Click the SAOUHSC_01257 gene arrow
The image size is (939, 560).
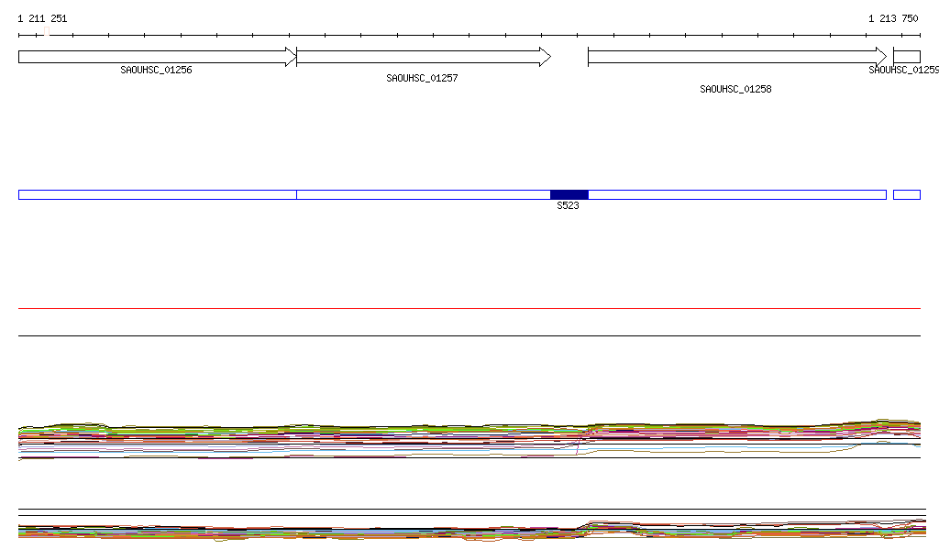pyautogui.click(x=422, y=57)
